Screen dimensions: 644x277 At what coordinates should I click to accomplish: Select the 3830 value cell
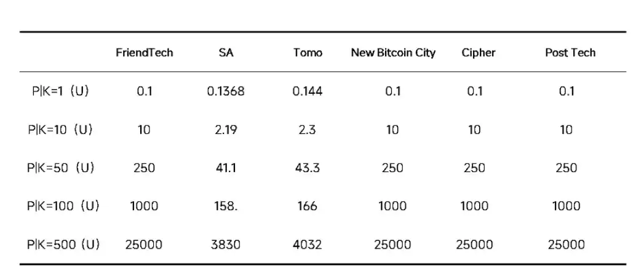click(x=226, y=244)
